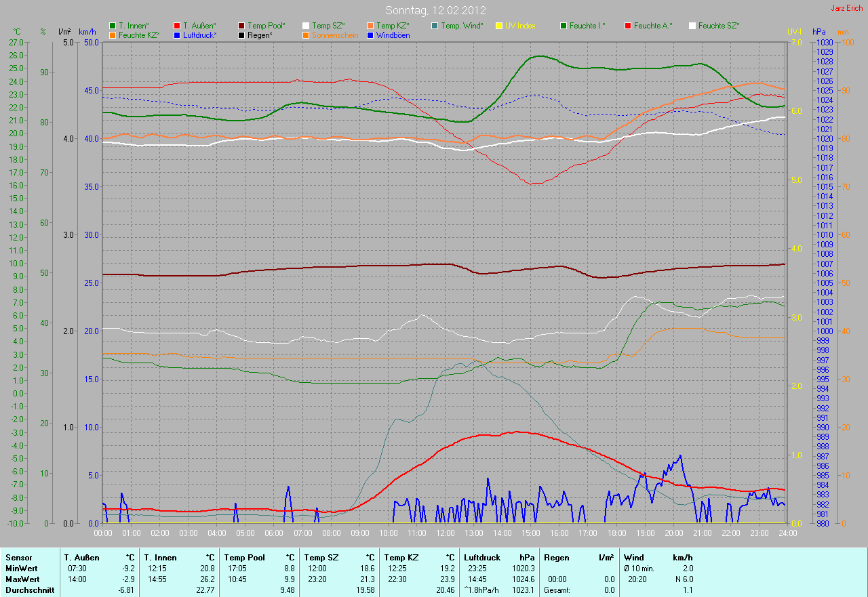Toggle the Feuchte I. series label
Image resolution: width=868 pixels, height=597 pixels.
click(x=587, y=26)
